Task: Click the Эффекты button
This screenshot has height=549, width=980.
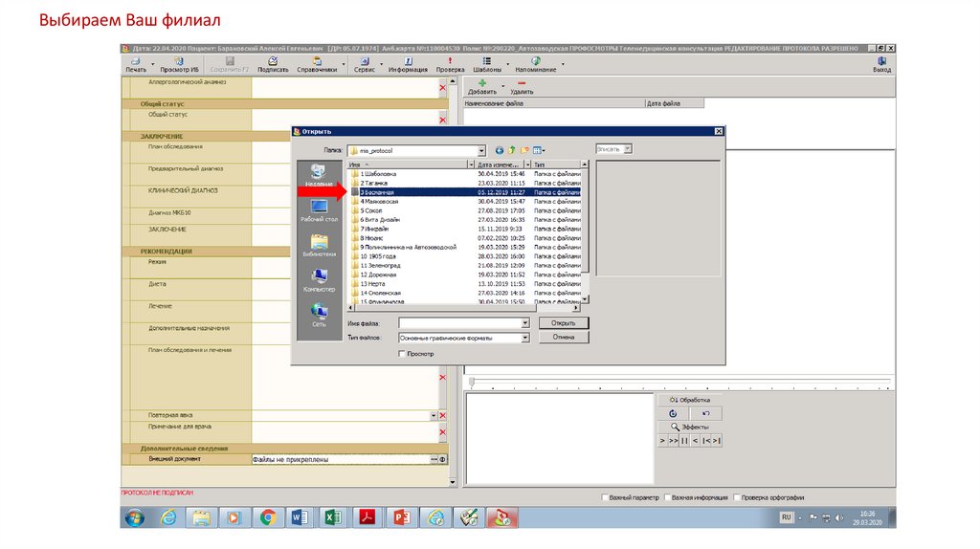Action: pyautogui.click(x=689, y=427)
